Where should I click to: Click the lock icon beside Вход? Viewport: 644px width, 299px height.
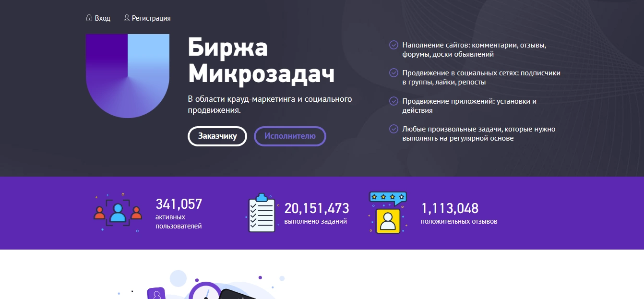tap(89, 18)
